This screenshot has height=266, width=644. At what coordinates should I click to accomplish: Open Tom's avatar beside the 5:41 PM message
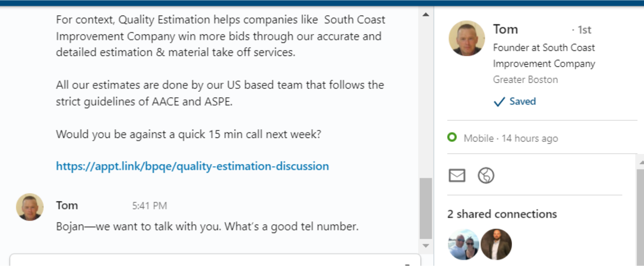point(30,207)
